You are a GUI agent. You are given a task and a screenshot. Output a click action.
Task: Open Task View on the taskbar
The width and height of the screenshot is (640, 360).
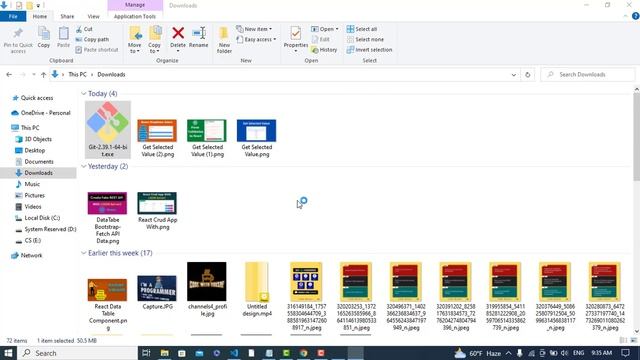coord(146,353)
